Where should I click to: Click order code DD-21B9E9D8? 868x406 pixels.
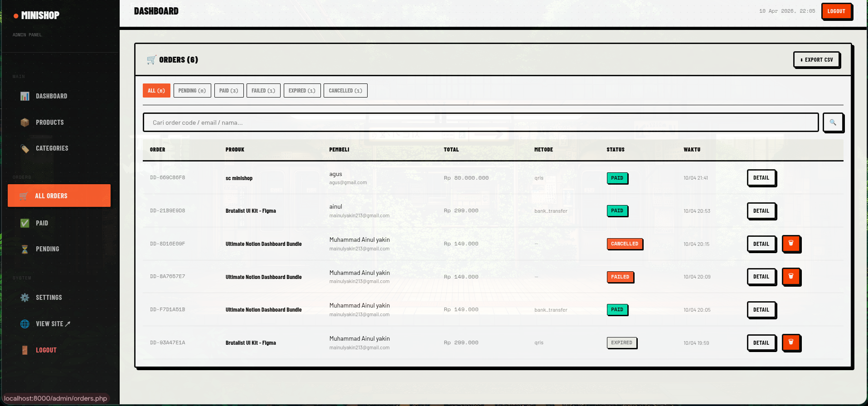(x=167, y=210)
